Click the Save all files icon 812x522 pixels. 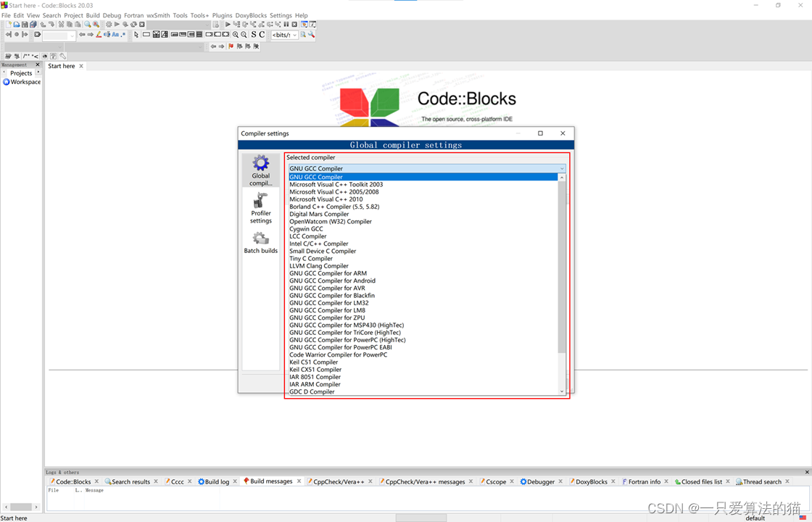point(33,25)
